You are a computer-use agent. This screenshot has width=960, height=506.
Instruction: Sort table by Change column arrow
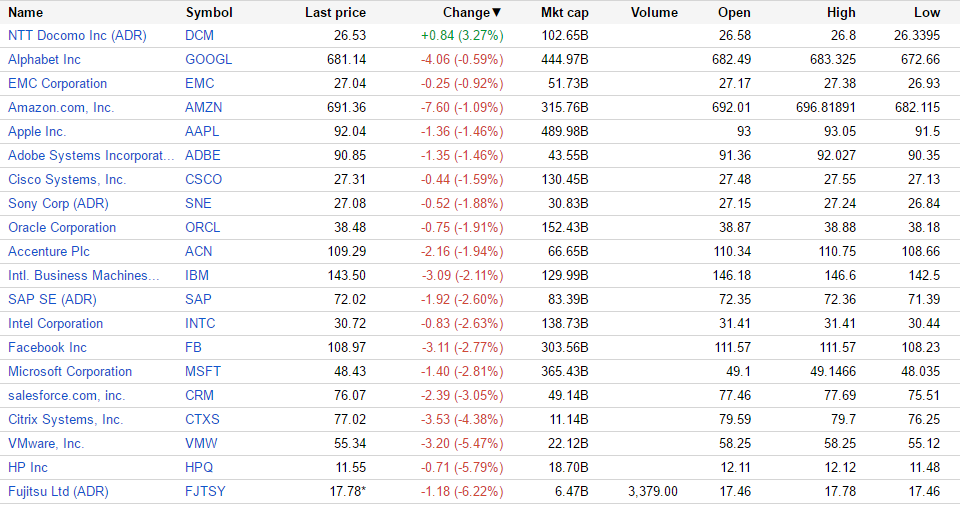coord(497,13)
